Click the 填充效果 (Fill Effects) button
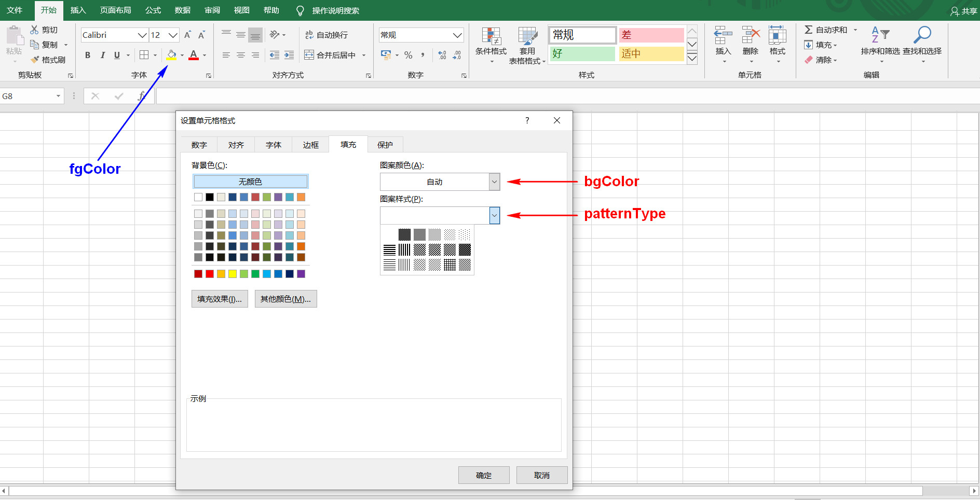Viewport: 980px width, 500px height. [x=220, y=299]
